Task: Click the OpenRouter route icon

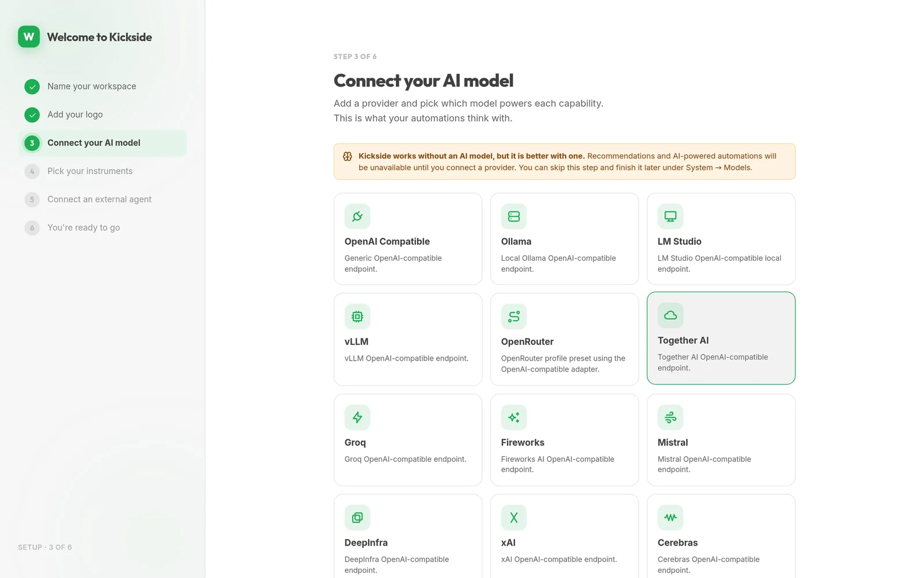Action: [x=514, y=317]
